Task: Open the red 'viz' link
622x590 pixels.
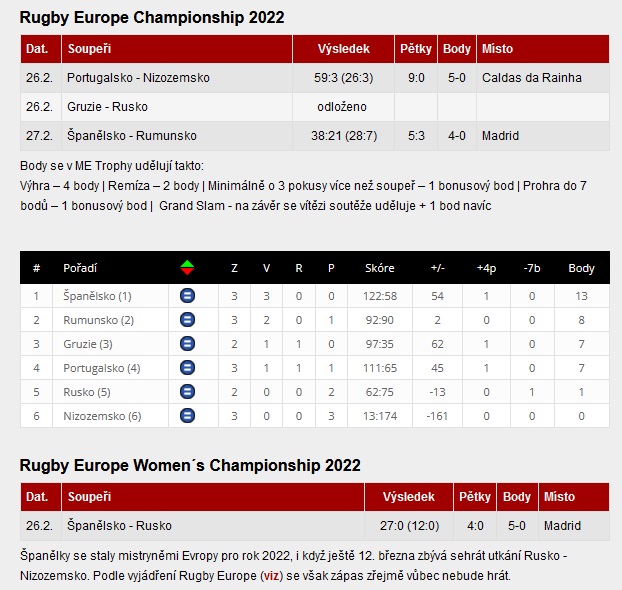Action: pos(269,577)
